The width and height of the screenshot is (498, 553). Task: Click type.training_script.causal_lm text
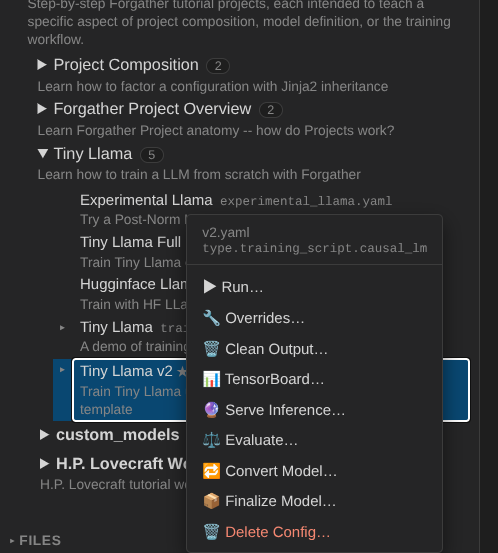[x=315, y=248]
